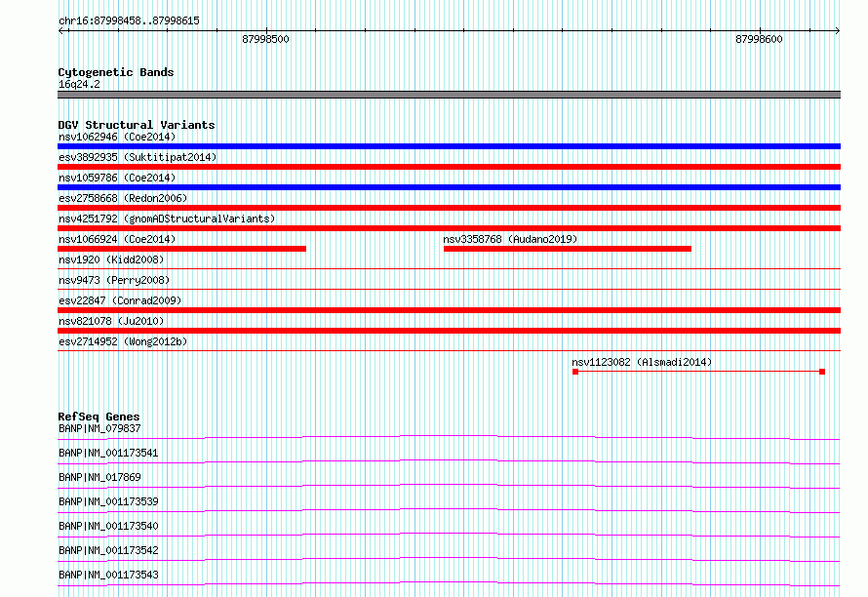Viewport: 868px width, 597px height.
Task: Select the nsv1920 (Kidd2008) label
Action: click(x=111, y=259)
